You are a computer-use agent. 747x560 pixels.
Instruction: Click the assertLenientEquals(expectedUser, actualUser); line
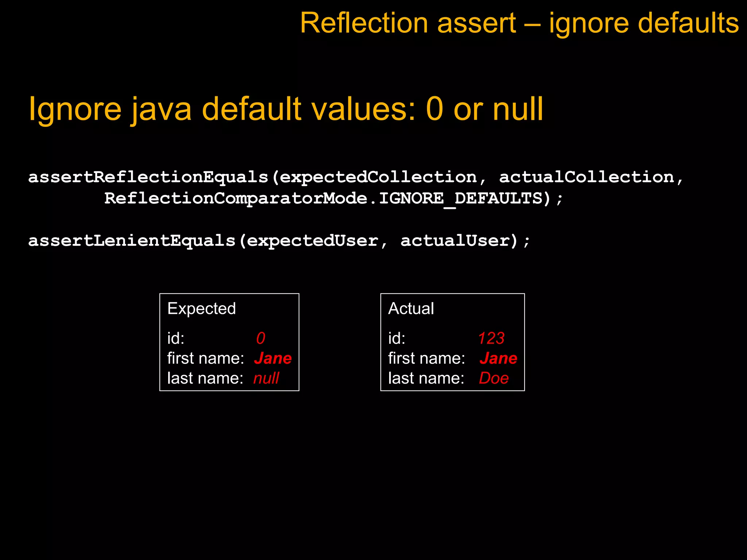pyautogui.click(x=279, y=241)
